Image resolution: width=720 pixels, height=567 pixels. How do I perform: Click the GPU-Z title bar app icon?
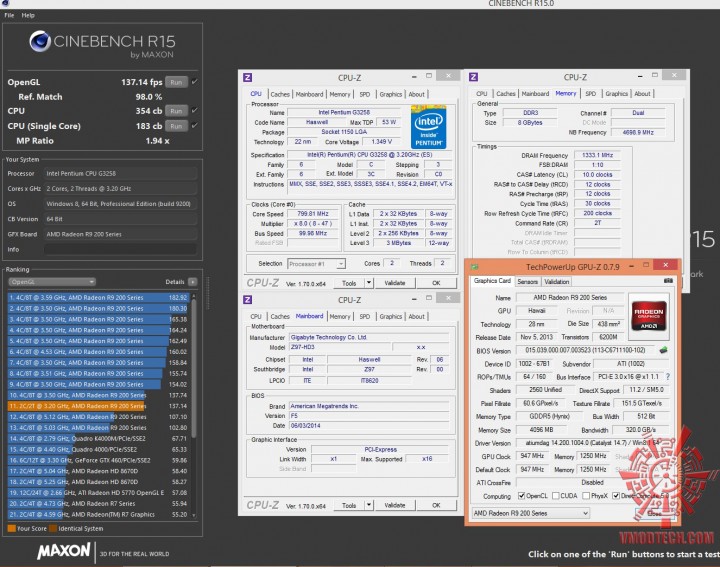tap(475, 267)
